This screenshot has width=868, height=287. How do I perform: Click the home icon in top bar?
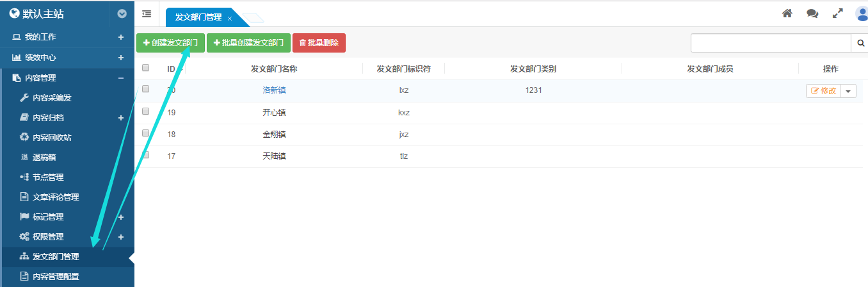(x=787, y=13)
